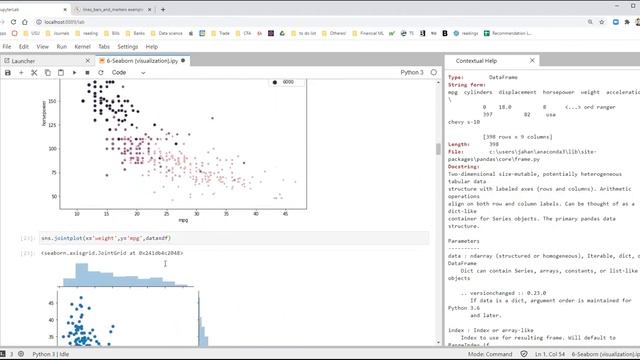
Task: Click the sns.jointplot code cell
Action: 234,238
